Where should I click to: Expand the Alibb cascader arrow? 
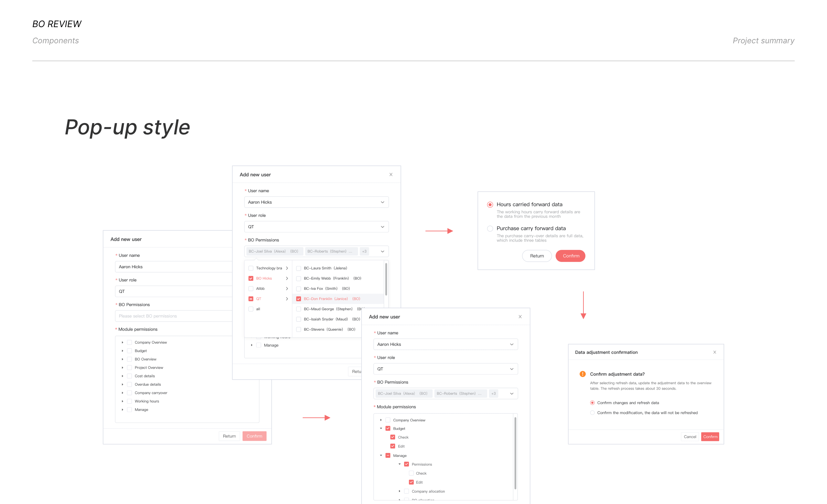tap(287, 289)
